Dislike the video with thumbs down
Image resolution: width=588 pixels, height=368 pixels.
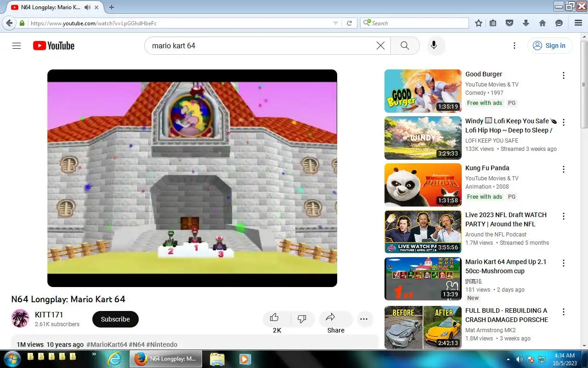pyautogui.click(x=302, y=318)
